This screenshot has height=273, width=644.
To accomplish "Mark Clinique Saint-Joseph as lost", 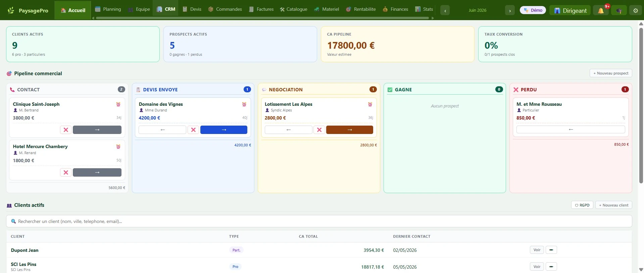I will coord(66,130).
